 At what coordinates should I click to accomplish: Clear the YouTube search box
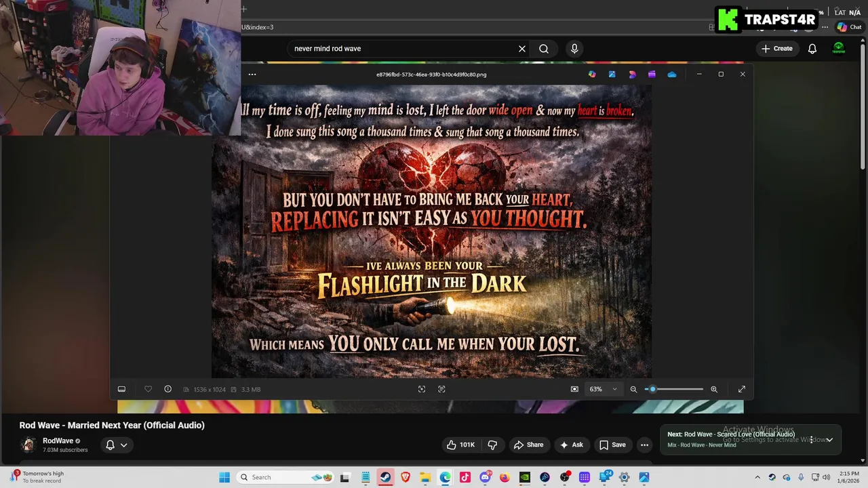[x=522, y=49]
